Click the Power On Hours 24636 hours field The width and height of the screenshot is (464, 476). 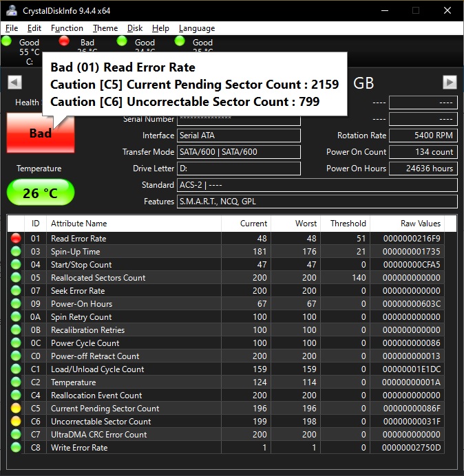coord(423,169)
